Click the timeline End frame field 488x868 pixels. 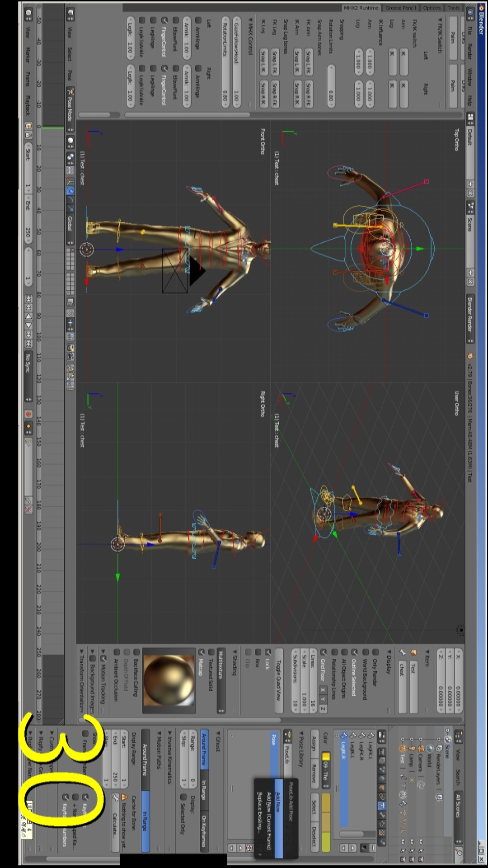(x=28, y=219)
